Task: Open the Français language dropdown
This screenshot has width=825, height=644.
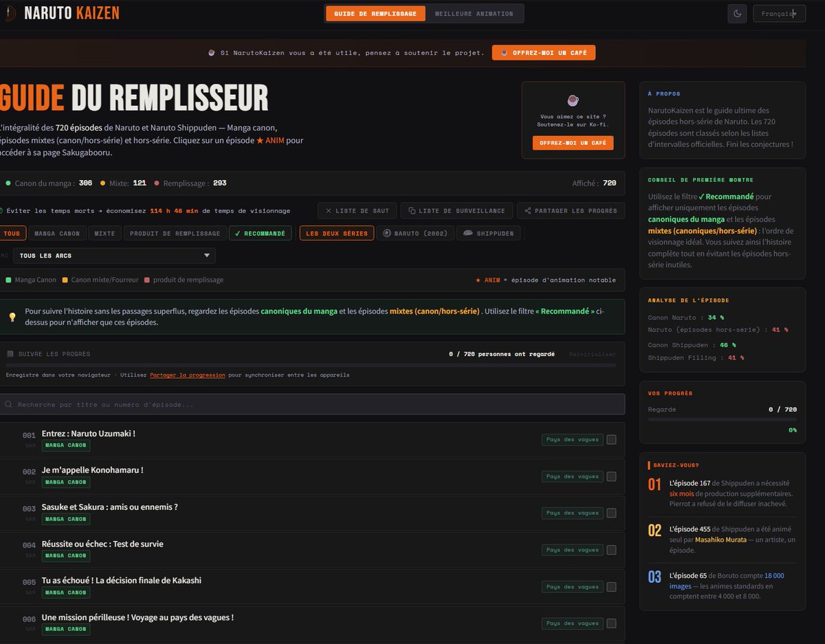Action: (779, 14)
